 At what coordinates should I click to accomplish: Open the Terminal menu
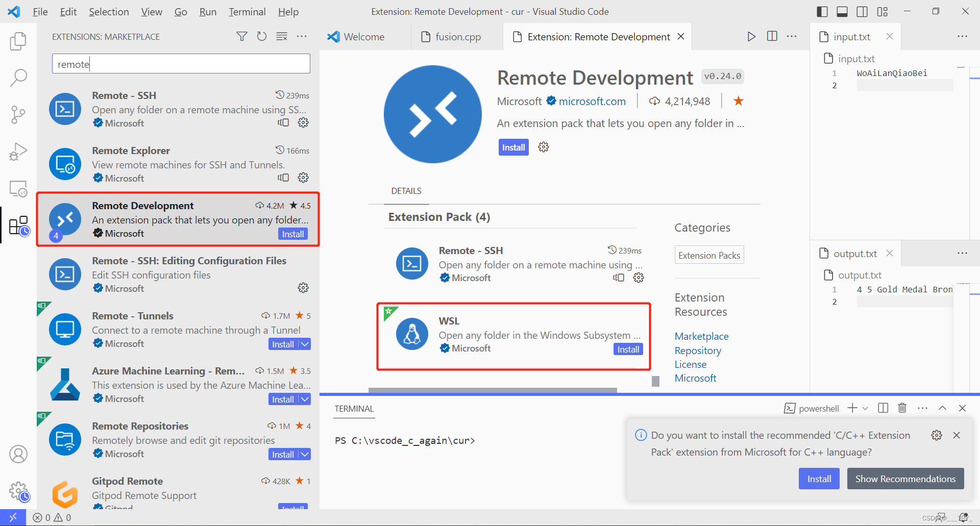click(247, 11)
